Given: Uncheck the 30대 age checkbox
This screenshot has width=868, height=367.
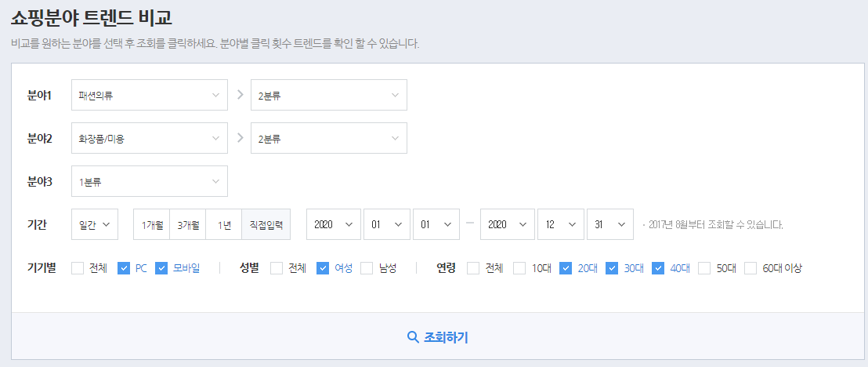Looking at the screenshot, I should [x=612, y=268].
